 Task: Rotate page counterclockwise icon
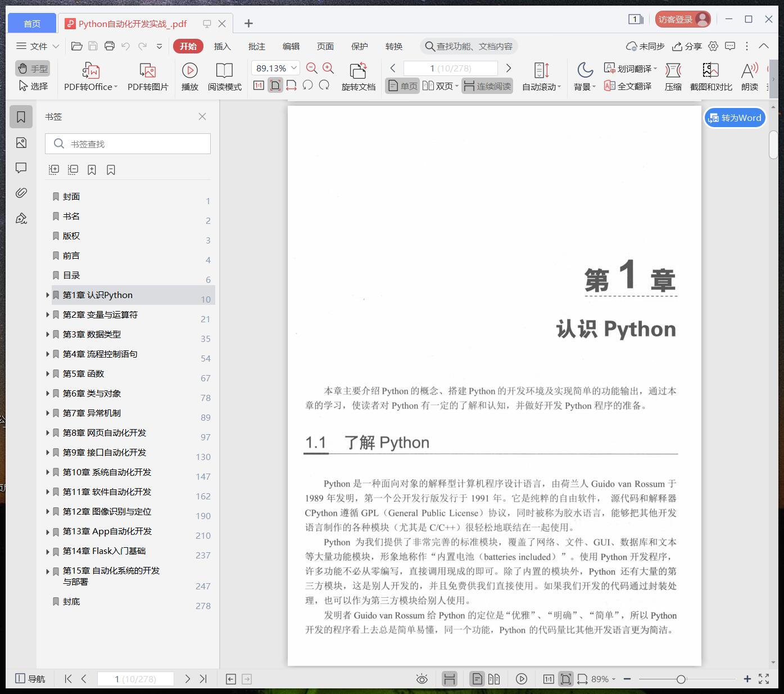307,85
